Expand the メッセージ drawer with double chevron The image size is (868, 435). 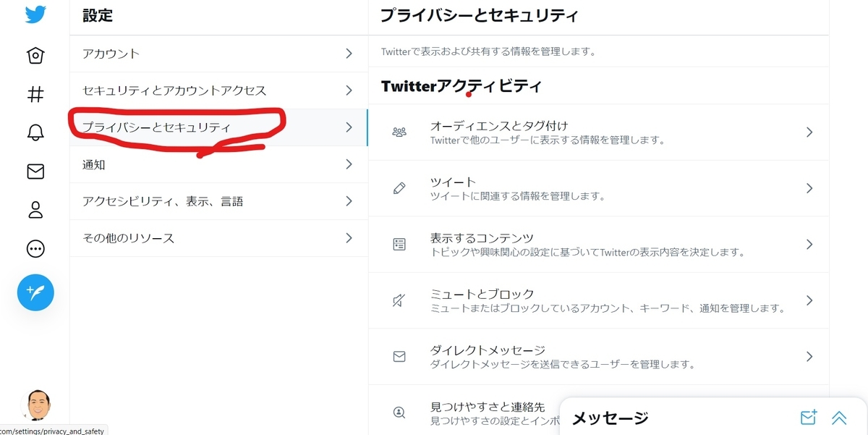839,418
